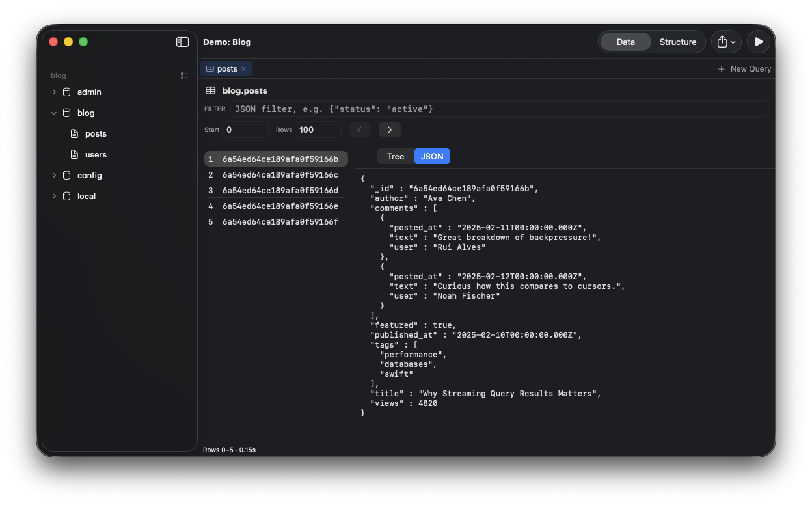Click the blog.posts heading text
Viewport: 812px width, 505px height.
point(245,91)
